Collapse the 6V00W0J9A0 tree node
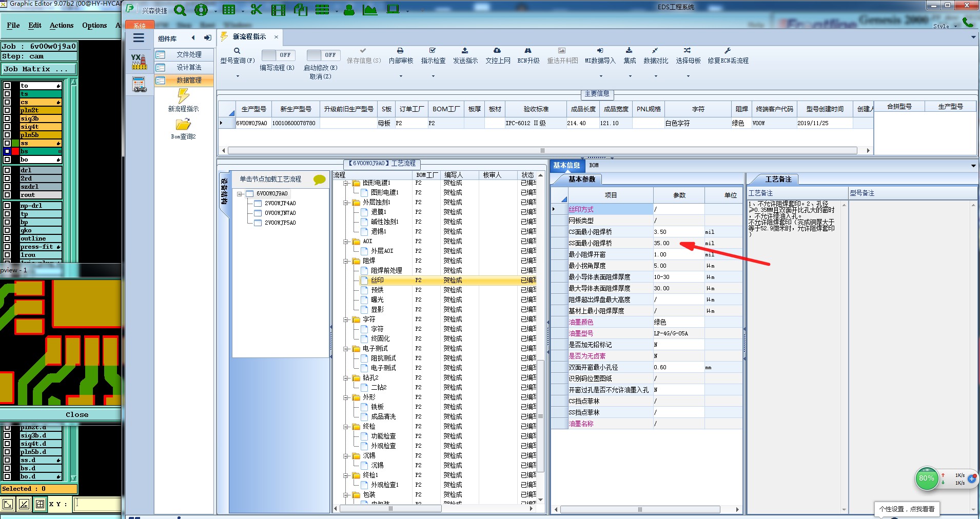This screenshot has height=519, width=980. pyautogui.click(x=240, y=194)
